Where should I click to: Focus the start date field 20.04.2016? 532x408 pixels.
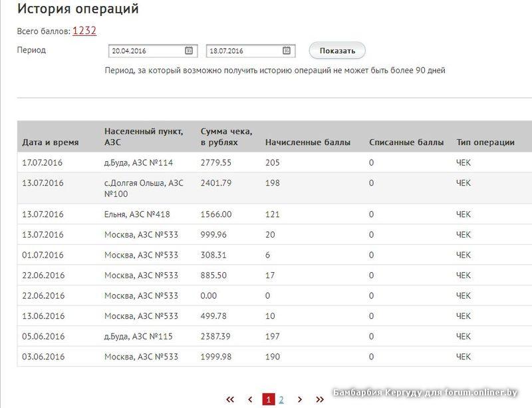(x=153, y=51)
